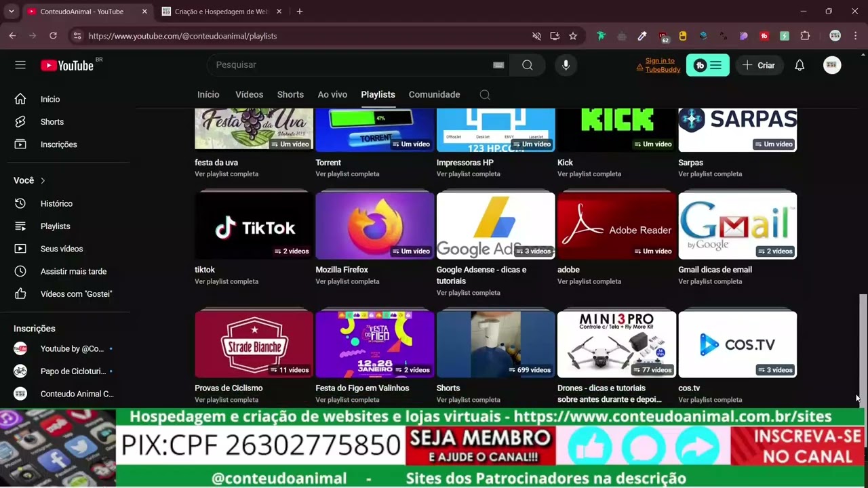868x488 pixels.
Task: Close the ConteudoAnimal - YouTube tab
Action: pyautogui.click(x=144, y=12)
